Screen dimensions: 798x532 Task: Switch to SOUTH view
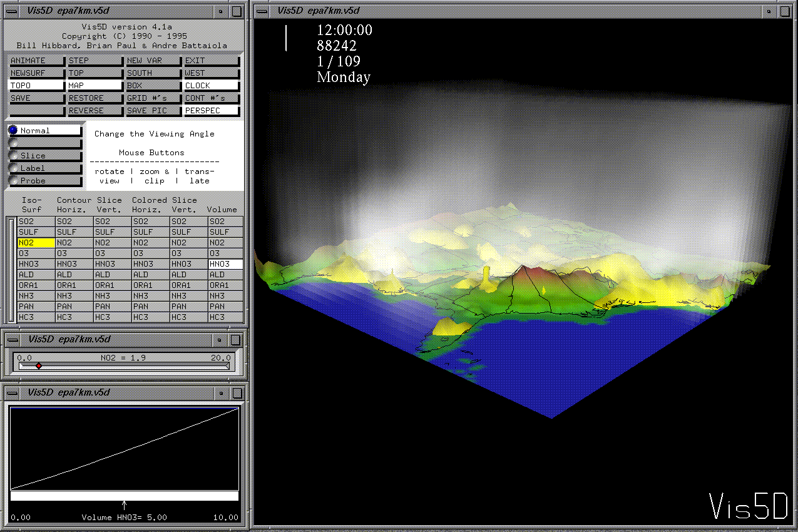153,73
